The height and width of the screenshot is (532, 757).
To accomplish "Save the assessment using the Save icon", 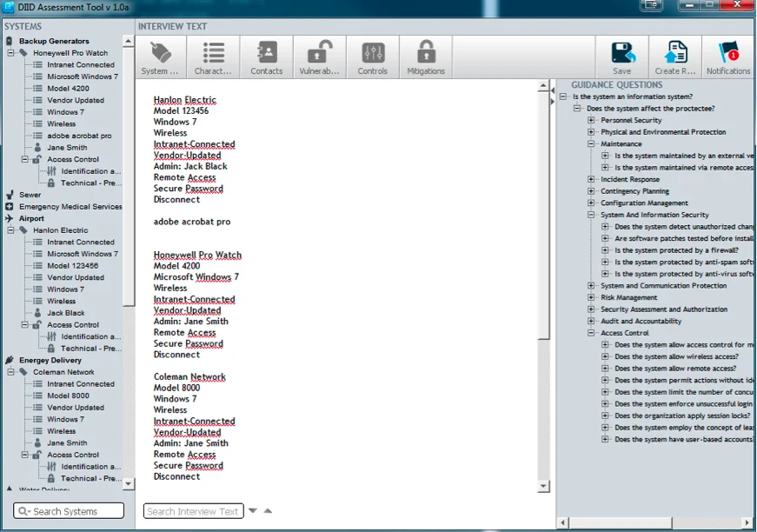I will pyautogui.click(x=622, y=55).
